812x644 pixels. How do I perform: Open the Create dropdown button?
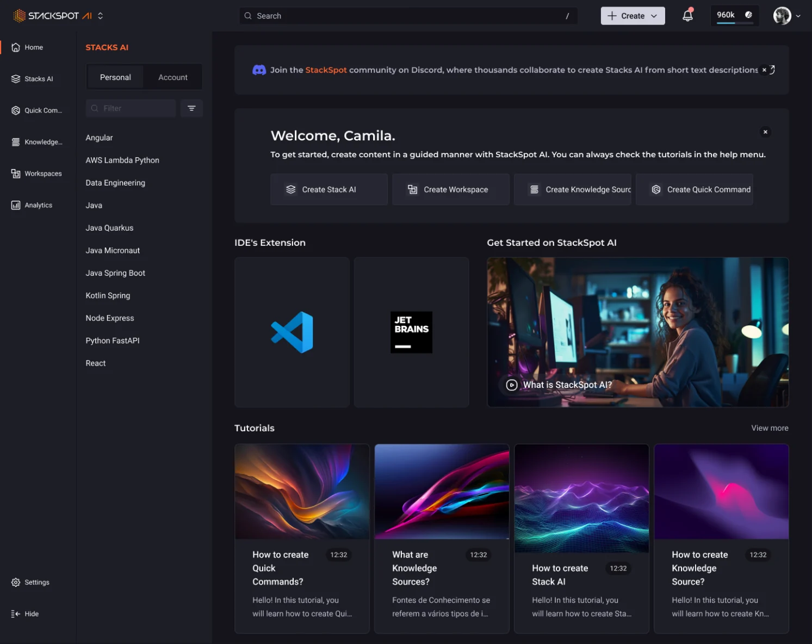pos(633,16)
